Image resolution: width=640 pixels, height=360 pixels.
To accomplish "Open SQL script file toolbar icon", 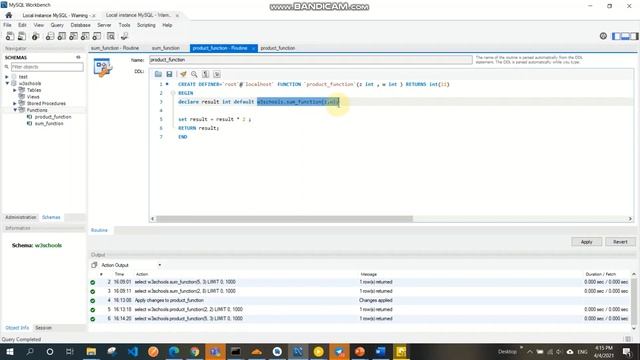I will tap(22, 36).
